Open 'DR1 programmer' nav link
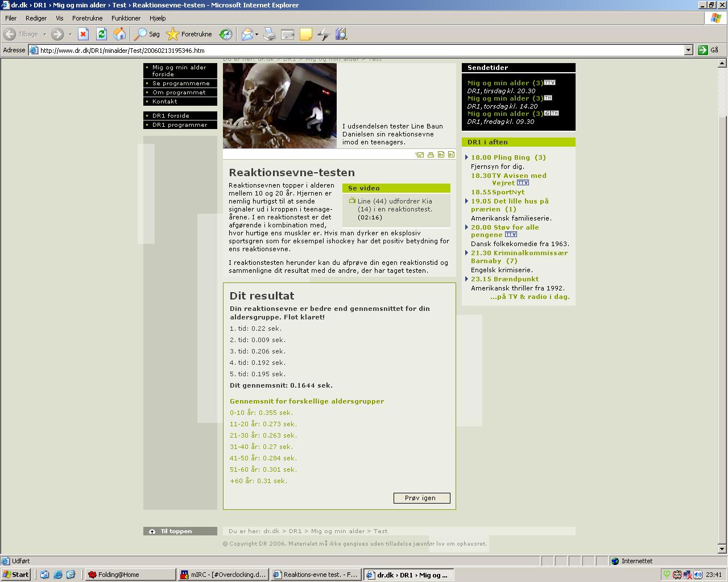 180,124
